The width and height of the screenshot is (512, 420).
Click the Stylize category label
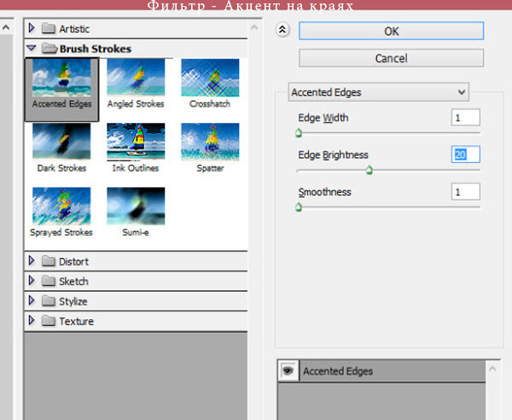coord(73,301)
